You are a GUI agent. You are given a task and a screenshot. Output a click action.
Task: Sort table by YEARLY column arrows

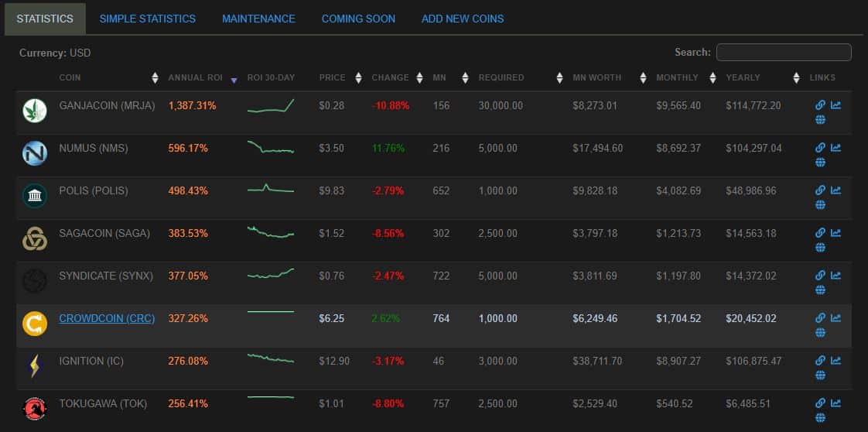(797, 78)
